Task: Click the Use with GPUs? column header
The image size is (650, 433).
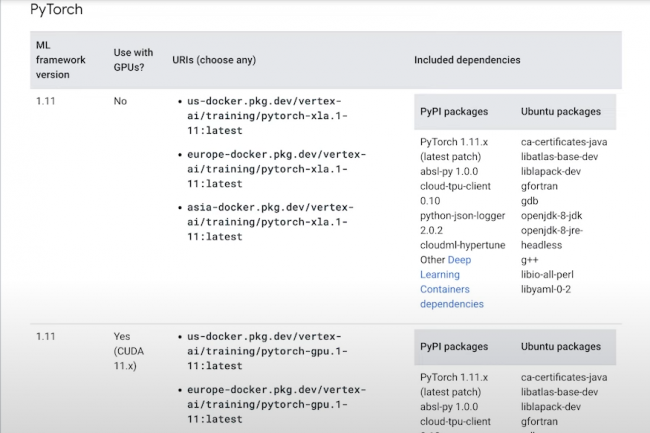Action: [134, 60]
